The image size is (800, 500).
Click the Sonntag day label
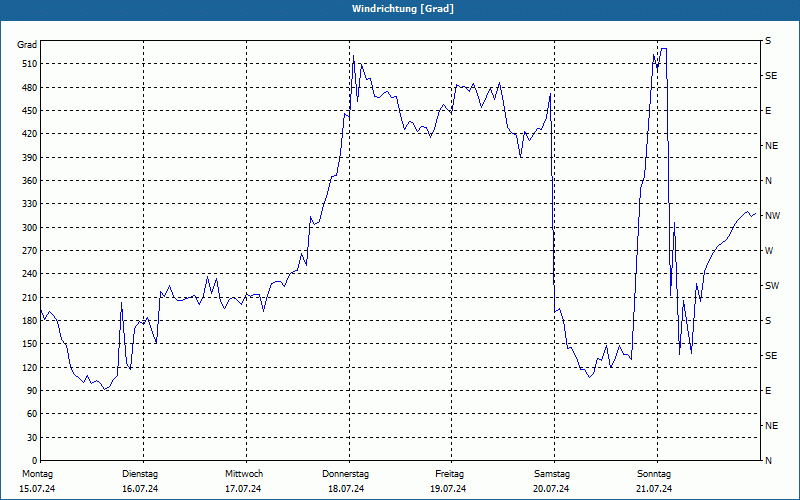(654, 474)
